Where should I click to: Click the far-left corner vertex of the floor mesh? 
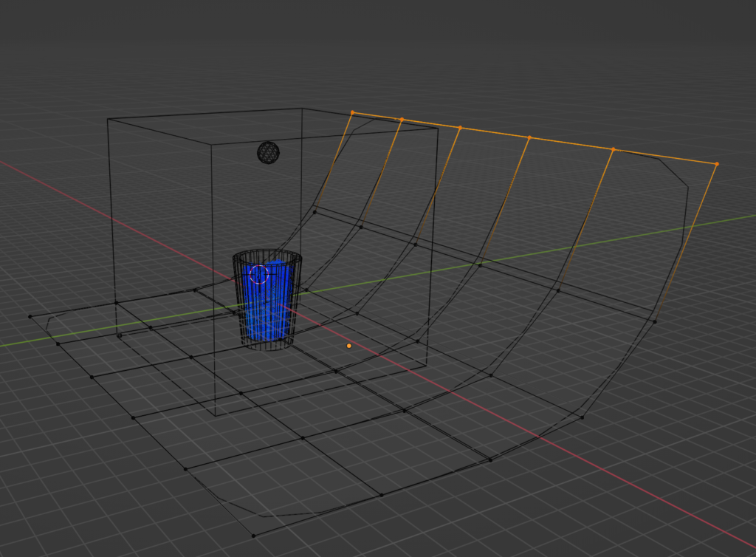(x=30, y=316)
